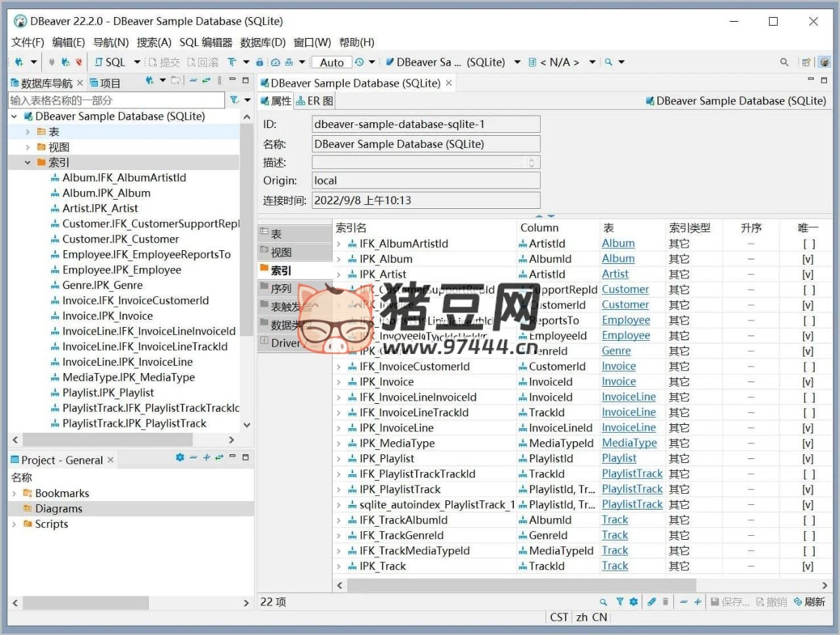Click the transaction lock icon in toolbar
The height and width of the screenshot is (635, 840).
(260, 62)
